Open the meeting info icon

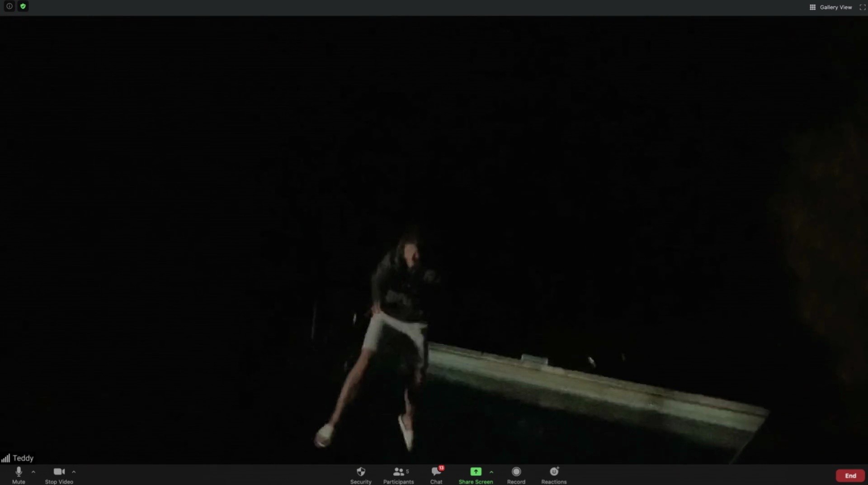(9, 6)
